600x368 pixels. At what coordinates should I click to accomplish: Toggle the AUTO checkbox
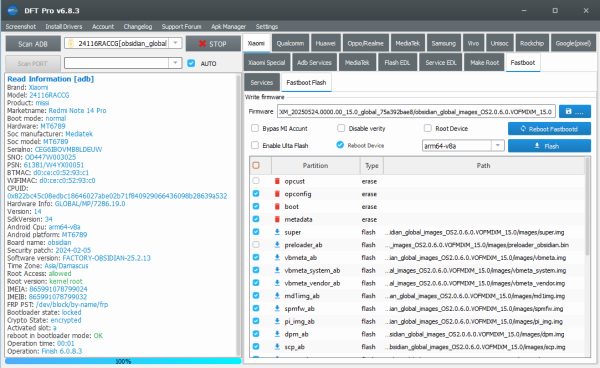click(191, 63)
